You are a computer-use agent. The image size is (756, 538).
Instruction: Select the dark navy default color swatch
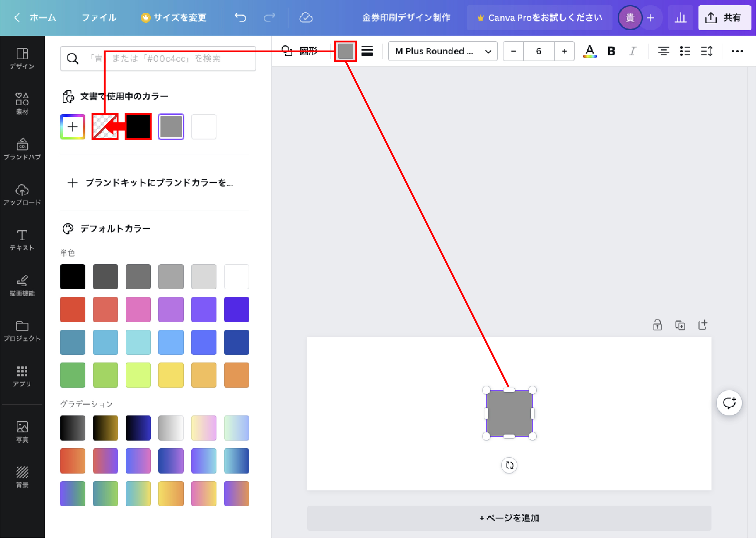click(x=237, y=342)
